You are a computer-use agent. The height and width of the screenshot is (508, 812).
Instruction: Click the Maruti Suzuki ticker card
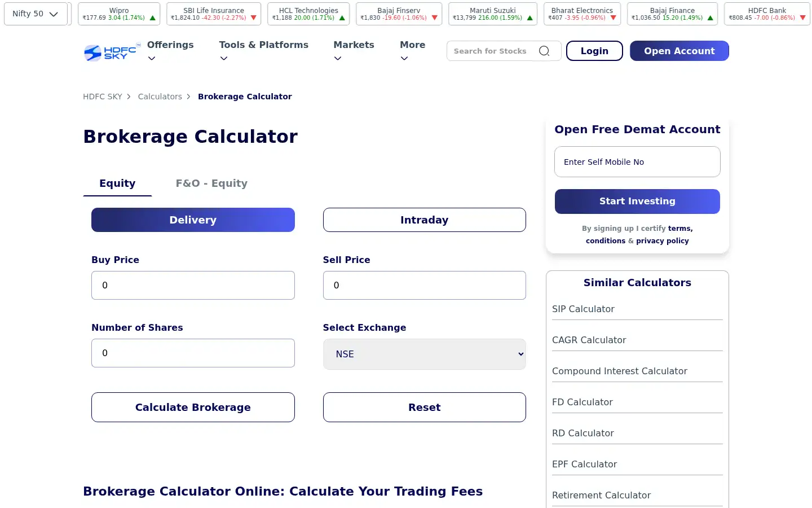click(493, 14)
